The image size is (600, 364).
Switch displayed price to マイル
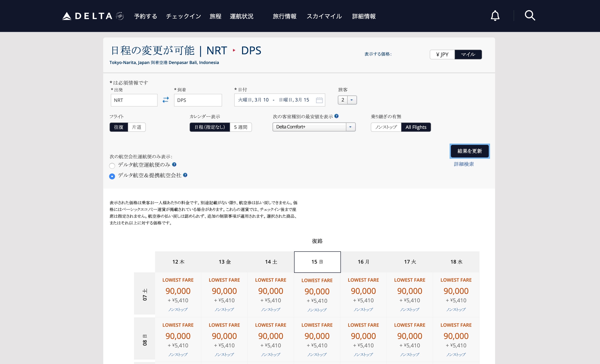coord(468,55)
